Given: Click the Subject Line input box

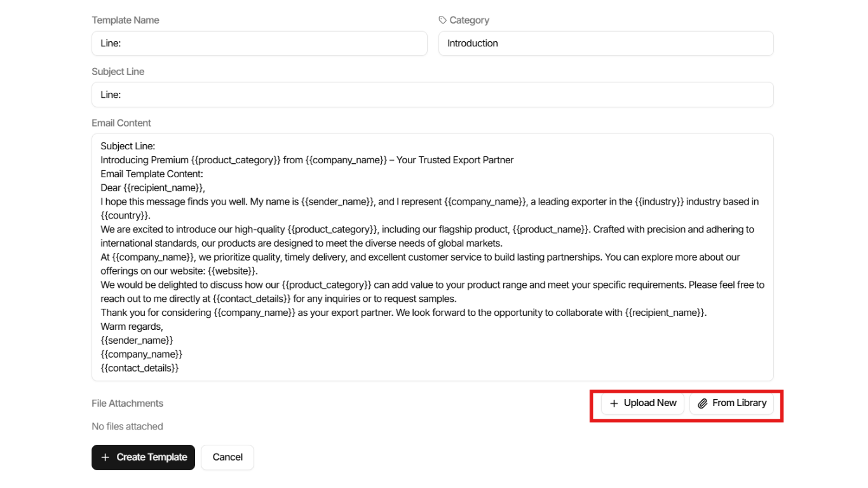Looking at the screenshot, I should coord(432,94).
